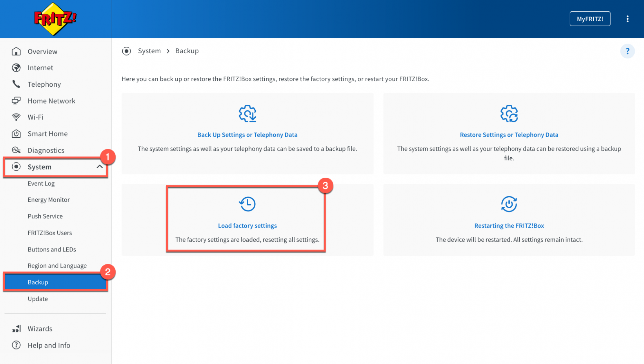Screen dimensions: 644x364
Task: Click the Telephony phone icon
Action: point(16,84)
